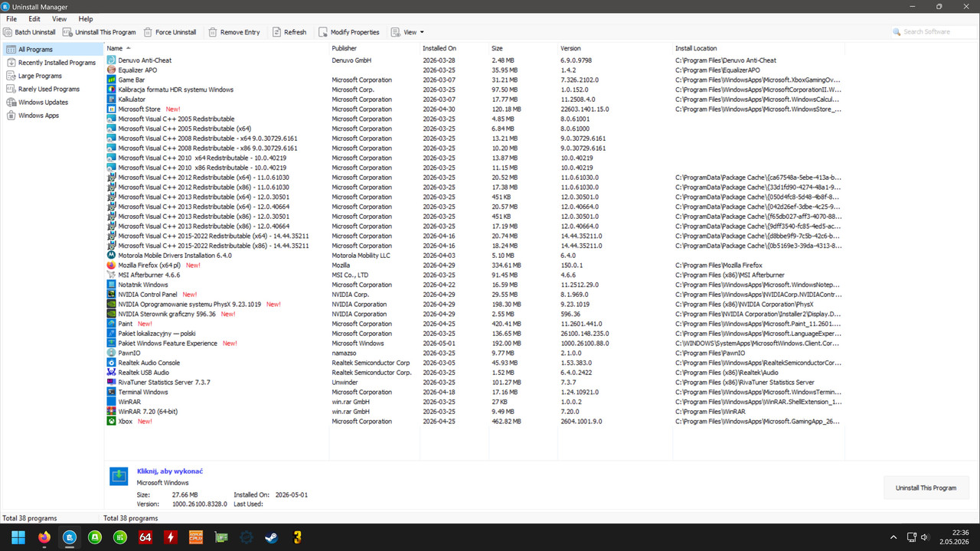Click the Kliknij, aby wykonać link
980x551 pixels.
(170, 471)
